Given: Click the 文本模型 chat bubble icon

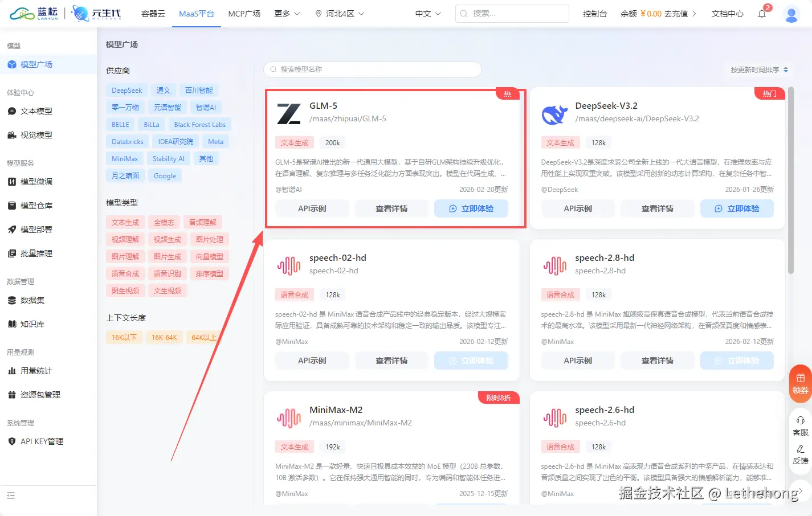Looking at the screenshot, I should tap(12, 111).
